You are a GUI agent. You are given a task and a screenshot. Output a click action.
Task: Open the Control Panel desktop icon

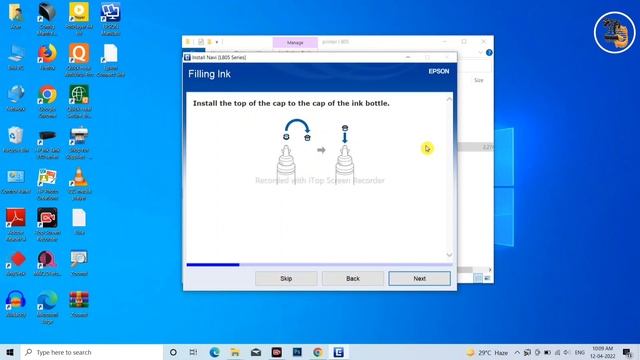click(16, 181)
